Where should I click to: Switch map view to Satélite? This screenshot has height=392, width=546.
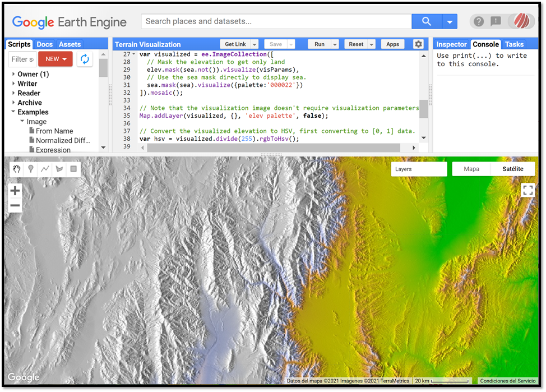[x=513, y=169]
